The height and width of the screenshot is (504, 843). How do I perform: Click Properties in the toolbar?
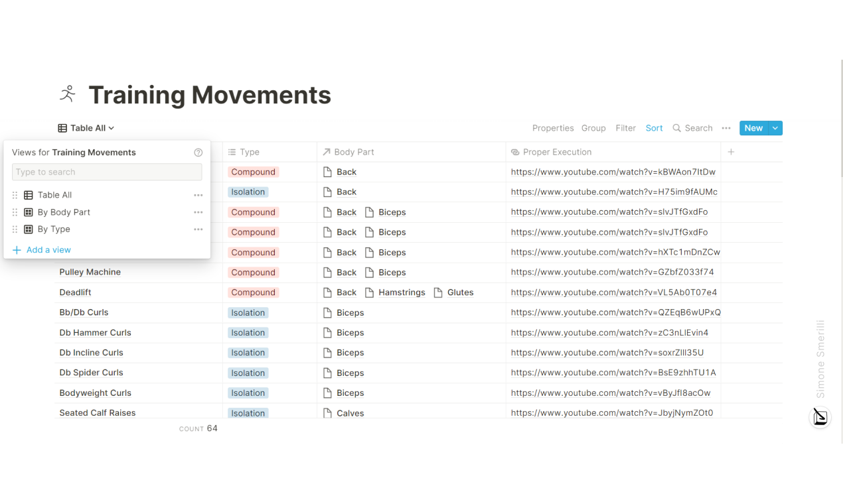click(x=553, y=127)
